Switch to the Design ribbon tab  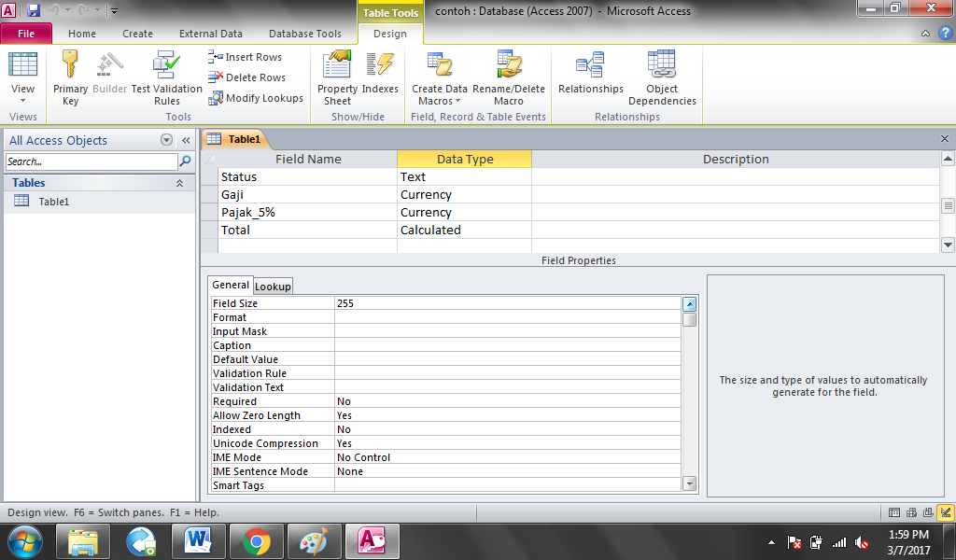[x=389, y=33]
